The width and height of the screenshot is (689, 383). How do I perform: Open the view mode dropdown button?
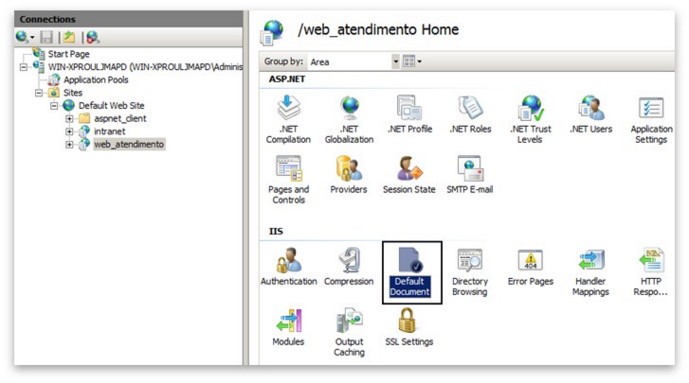point(413,61)
